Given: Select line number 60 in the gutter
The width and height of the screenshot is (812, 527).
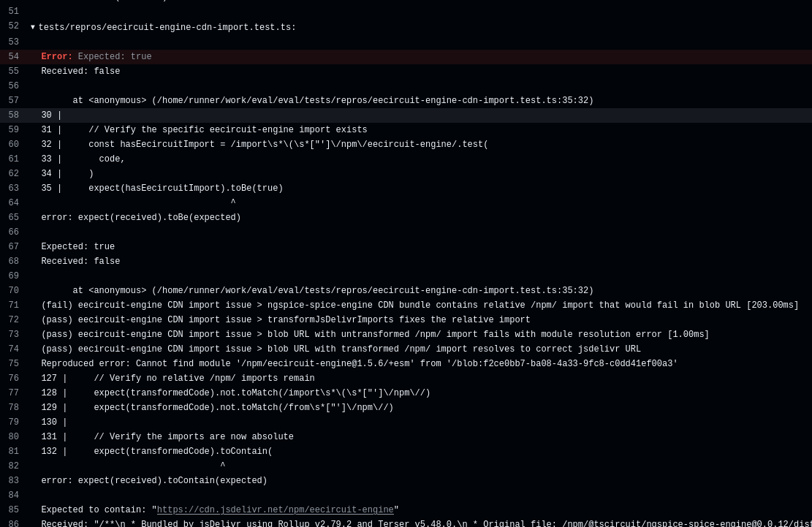Looking at the screenshot, I should point(13,145).
